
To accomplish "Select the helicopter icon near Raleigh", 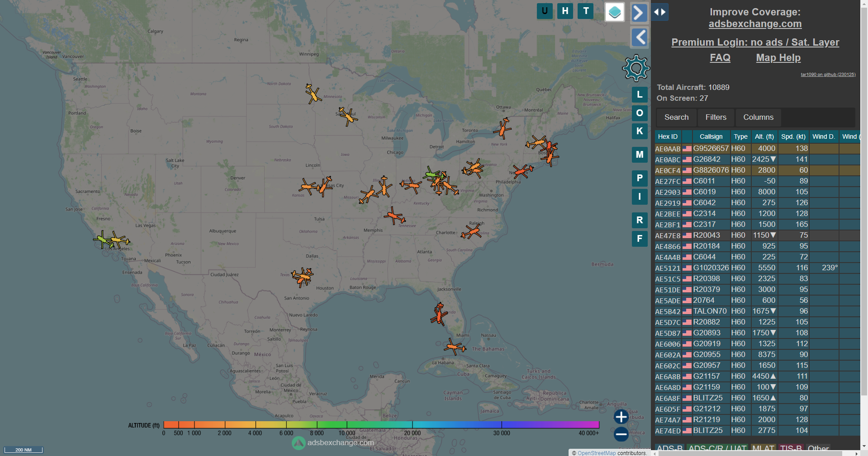I will tap(472, 232).
